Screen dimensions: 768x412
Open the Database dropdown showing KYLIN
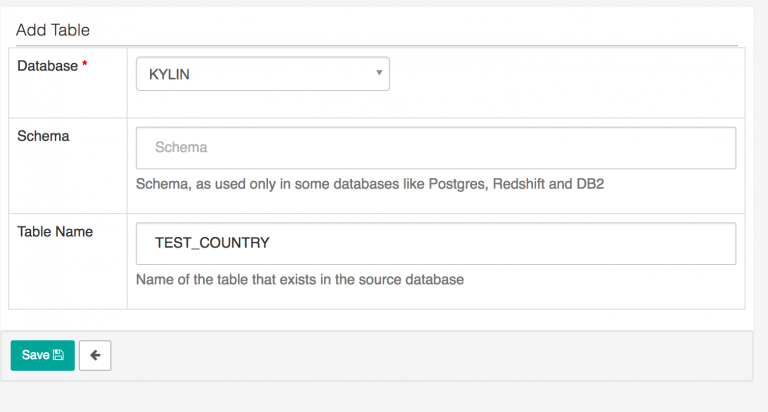coord(262,74)
